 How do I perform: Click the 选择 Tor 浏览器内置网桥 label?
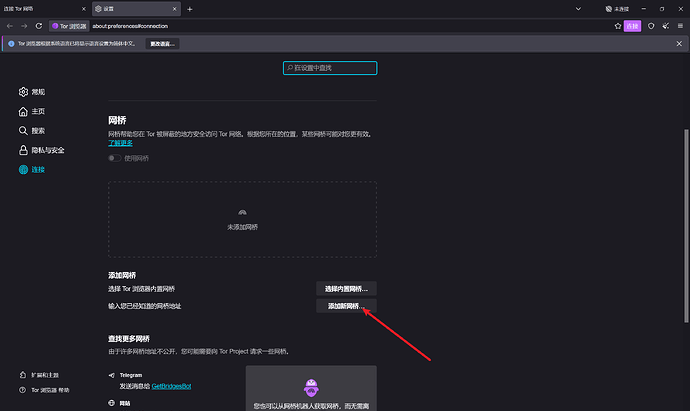142,289
